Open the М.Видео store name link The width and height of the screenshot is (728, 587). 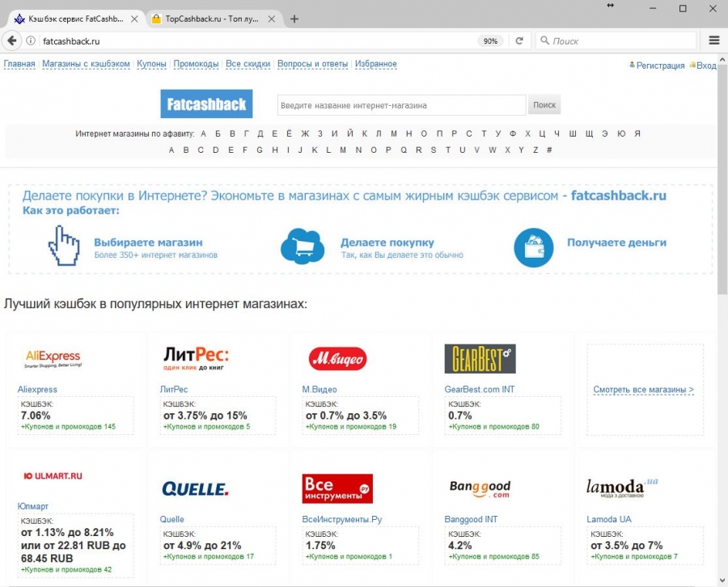coord(320,390)
